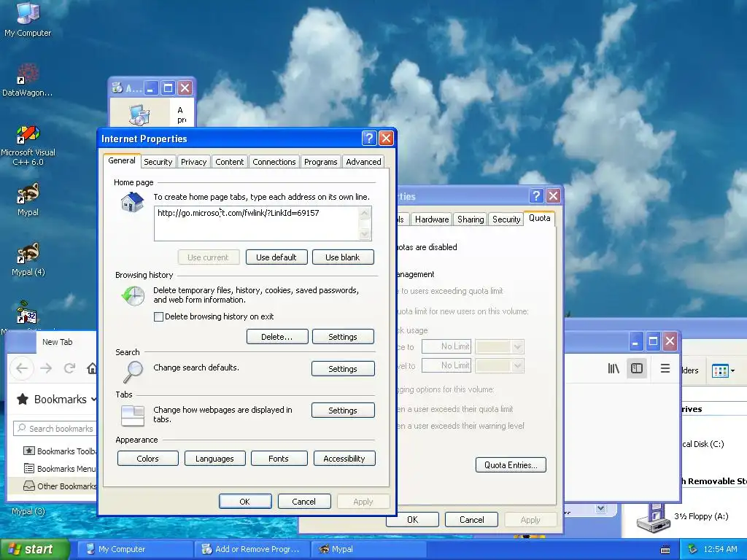Image resolution: width=747 pixels, height=560 pixels.
Task: Click the Start button
Action: 34,549
